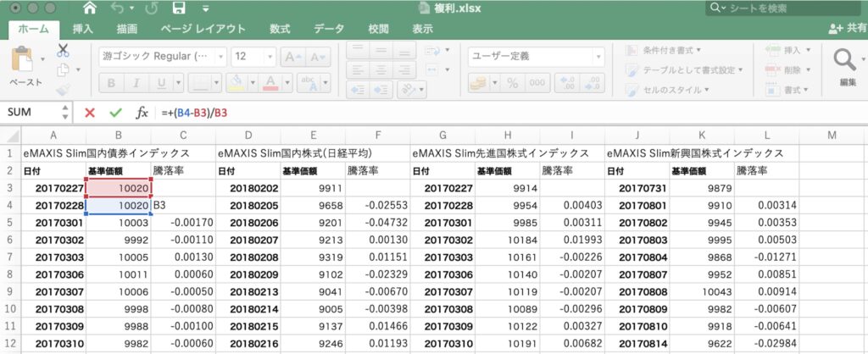The width and height of the screenshot is (868, 354).
Task: Click the Cut scissors icon
Action: tap(63, 51)
